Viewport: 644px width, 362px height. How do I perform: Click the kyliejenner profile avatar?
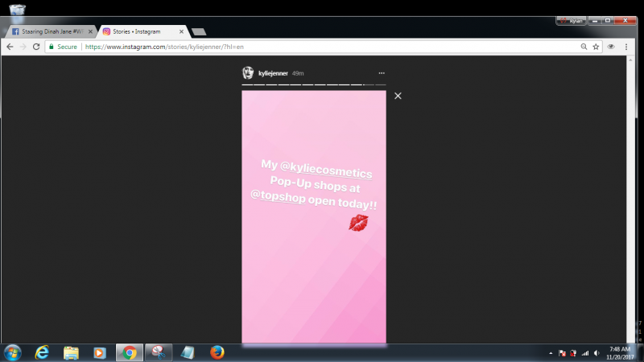pyautogui.click(x=248, y=73)
